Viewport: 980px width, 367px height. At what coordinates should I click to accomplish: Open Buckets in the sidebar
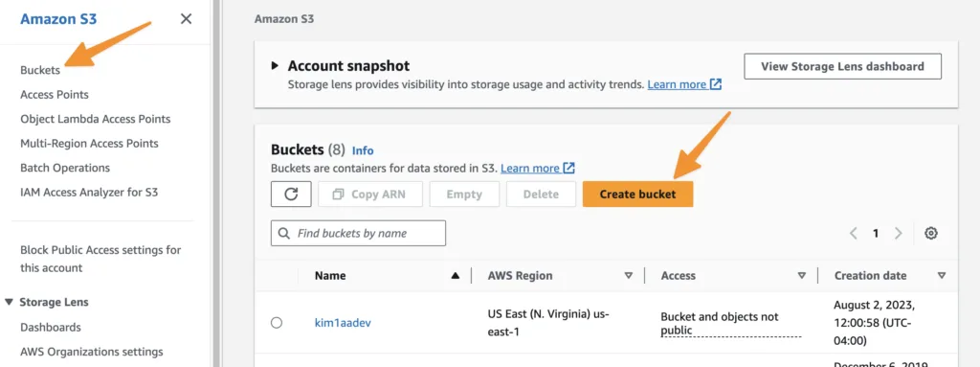coord(40,70)
